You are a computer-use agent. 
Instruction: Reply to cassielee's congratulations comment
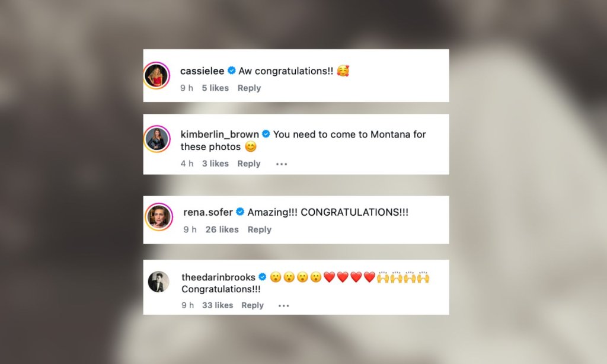point(250,88)
